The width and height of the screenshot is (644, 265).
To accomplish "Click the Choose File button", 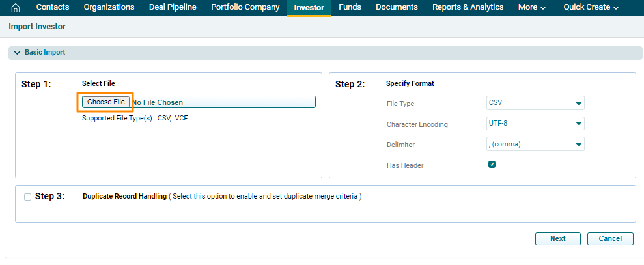I will tap(106, 102).
